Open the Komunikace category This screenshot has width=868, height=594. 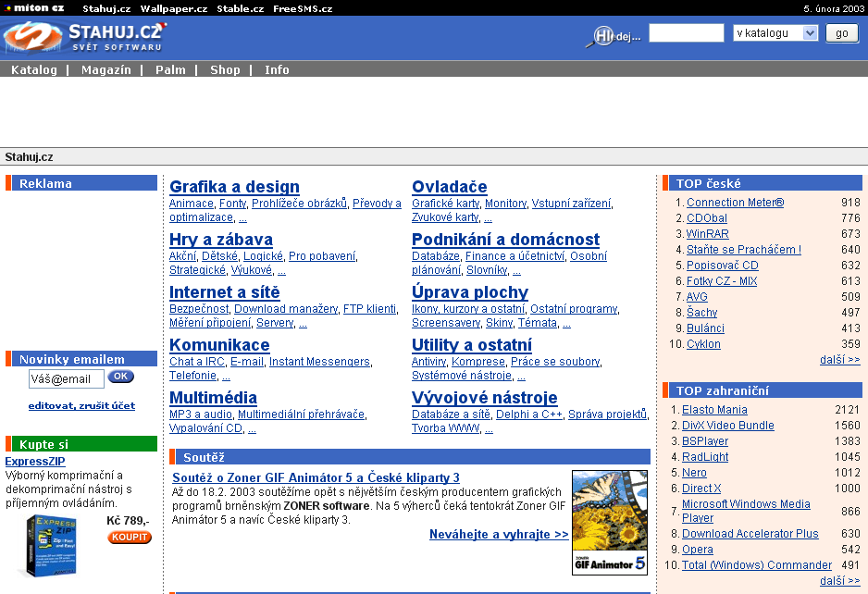(219, 344)
